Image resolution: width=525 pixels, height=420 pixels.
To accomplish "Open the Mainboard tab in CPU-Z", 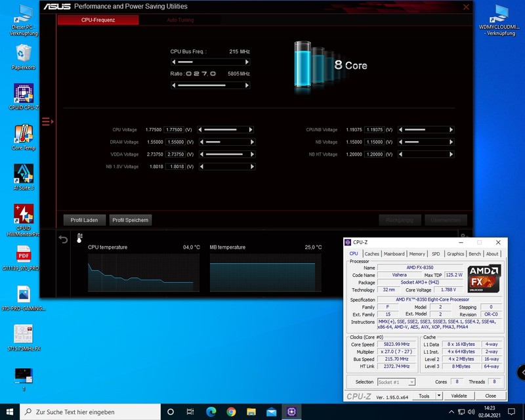I will [x=394, y=254].
